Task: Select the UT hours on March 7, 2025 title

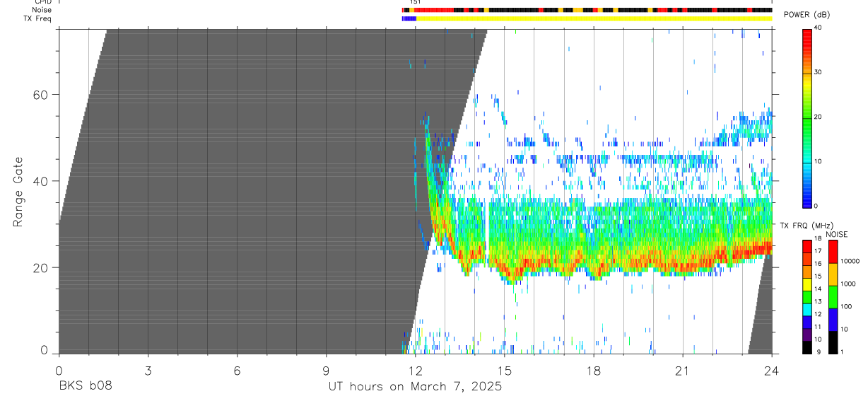Action: 415,387
